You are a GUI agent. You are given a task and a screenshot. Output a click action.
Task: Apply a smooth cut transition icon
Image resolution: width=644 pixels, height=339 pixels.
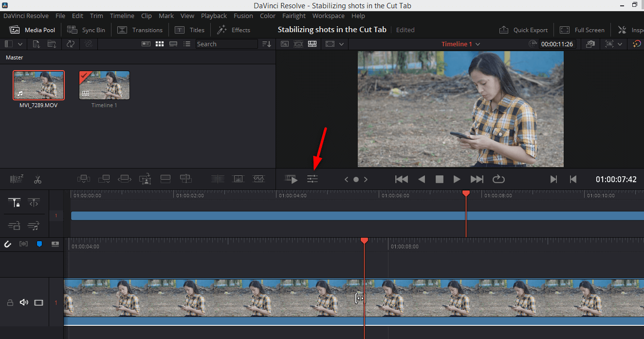tap(258, 179)
